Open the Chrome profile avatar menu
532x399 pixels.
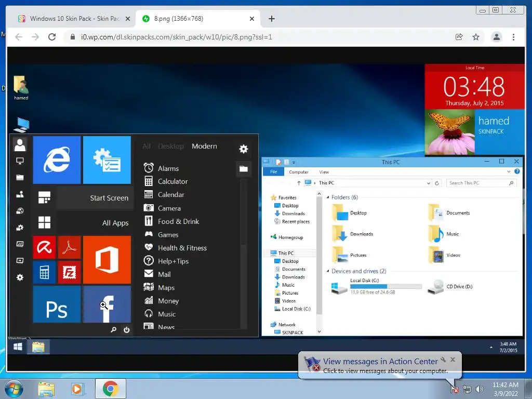[x=496, y=37]
